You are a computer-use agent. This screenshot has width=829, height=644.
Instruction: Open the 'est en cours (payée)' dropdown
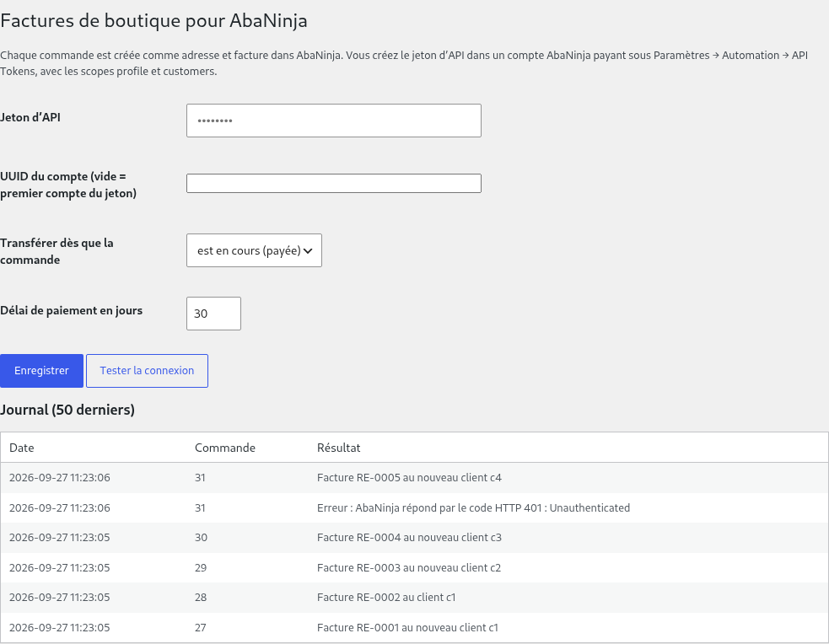(254, 250)
